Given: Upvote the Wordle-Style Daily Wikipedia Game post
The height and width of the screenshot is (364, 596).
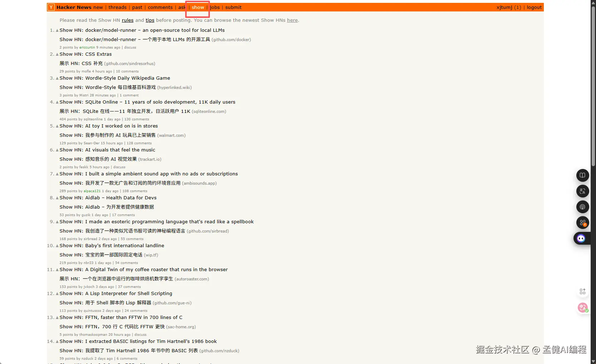Looking at the screenshot, I should coord(57,79).
